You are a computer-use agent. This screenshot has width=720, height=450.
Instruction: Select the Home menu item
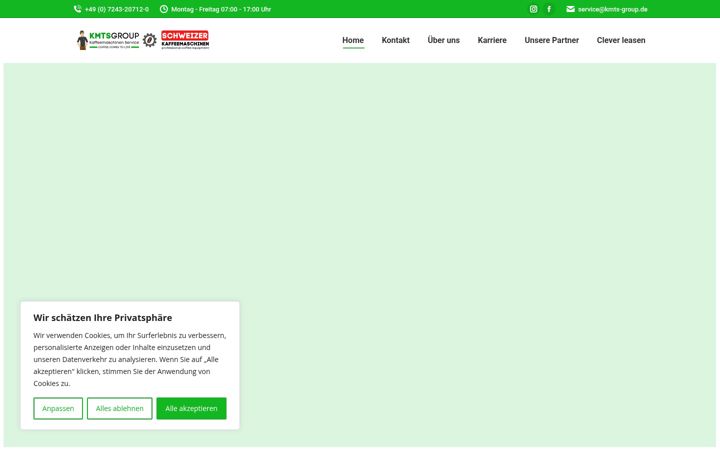coord(353,40)
